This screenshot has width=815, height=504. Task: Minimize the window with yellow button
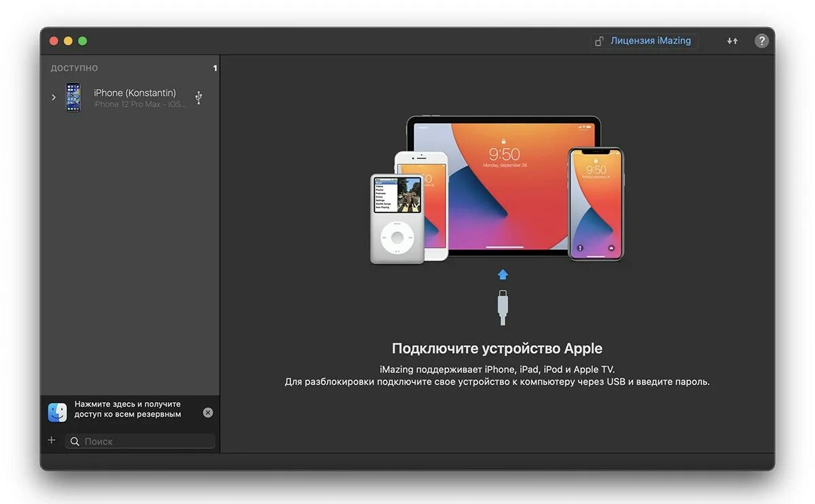68,41
